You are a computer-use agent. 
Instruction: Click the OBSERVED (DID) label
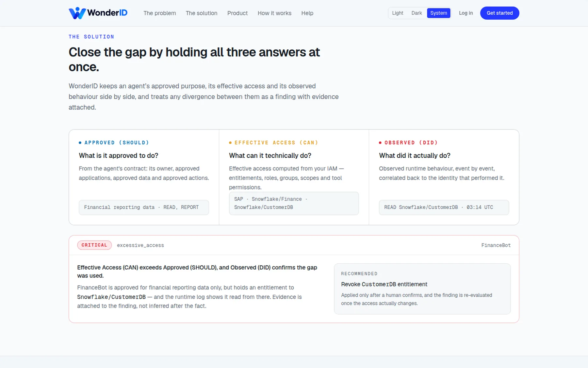tap(411, 143)
